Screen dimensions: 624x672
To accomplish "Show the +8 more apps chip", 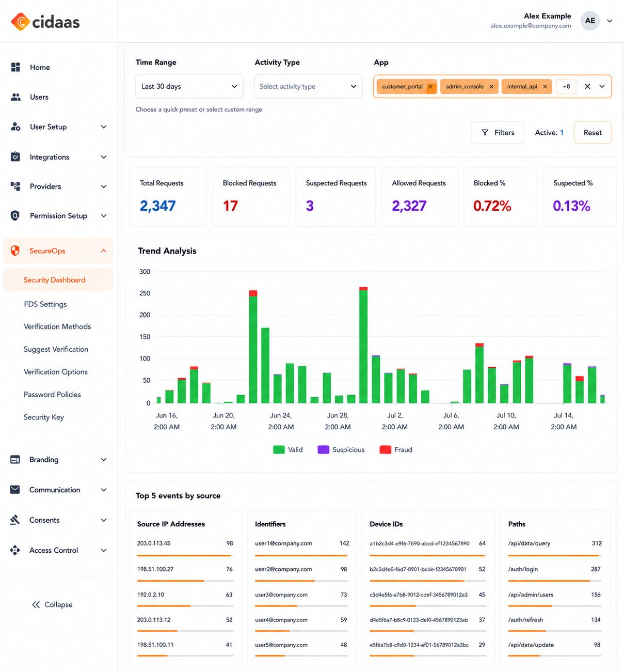I will (566, 87).
